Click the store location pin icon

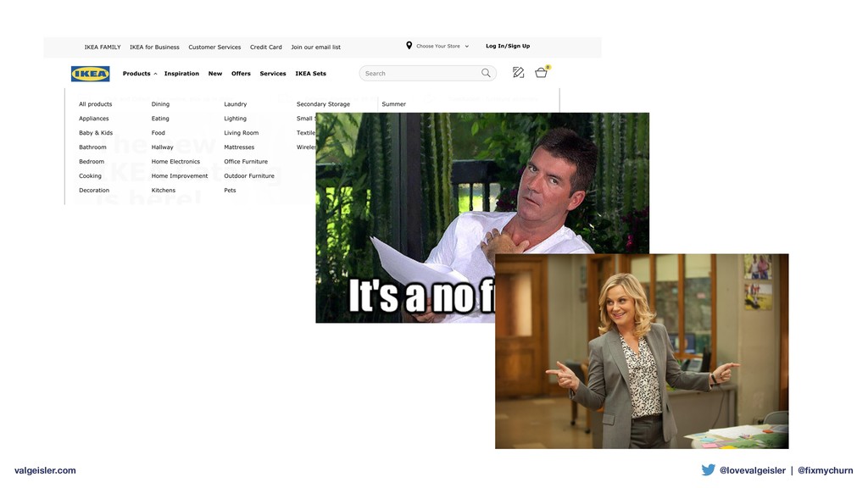(x=409, y=46)
